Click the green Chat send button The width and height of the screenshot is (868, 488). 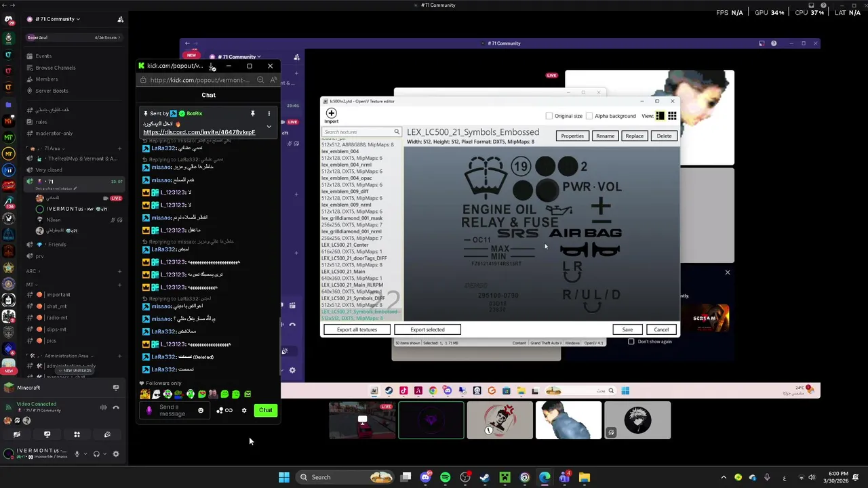point(265,410)
